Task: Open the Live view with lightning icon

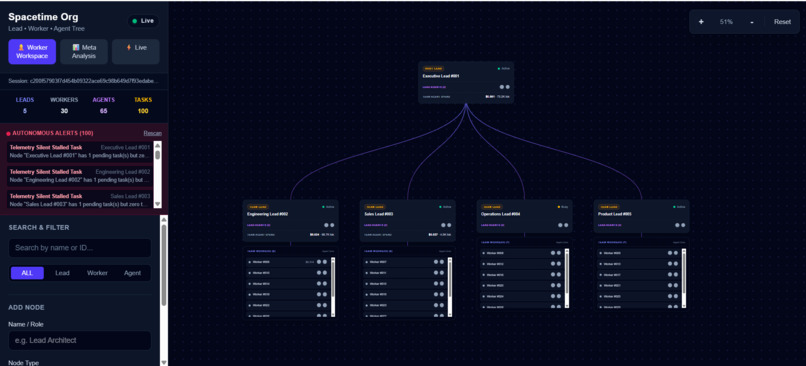Action: (x=136, y=51)
